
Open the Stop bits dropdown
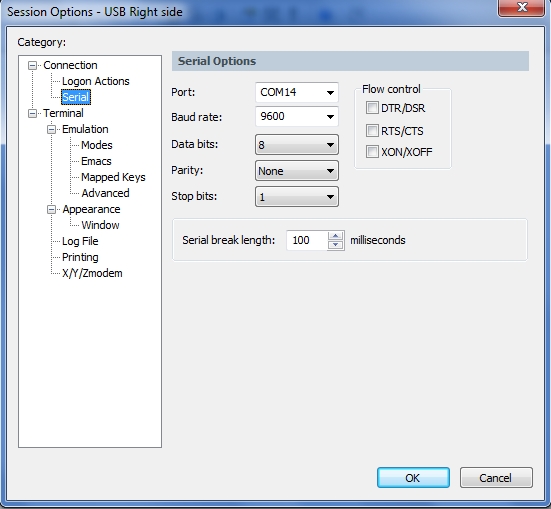point(297,196)
